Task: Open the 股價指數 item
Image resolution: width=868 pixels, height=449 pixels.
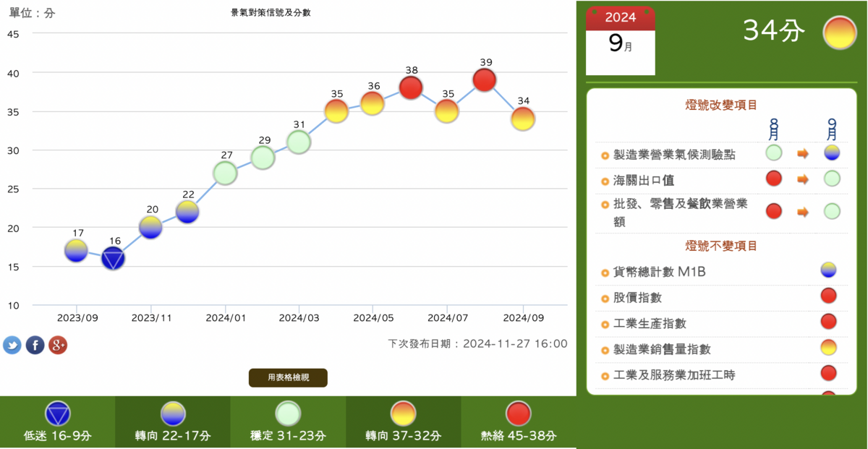Action: [x=637, y=298]
